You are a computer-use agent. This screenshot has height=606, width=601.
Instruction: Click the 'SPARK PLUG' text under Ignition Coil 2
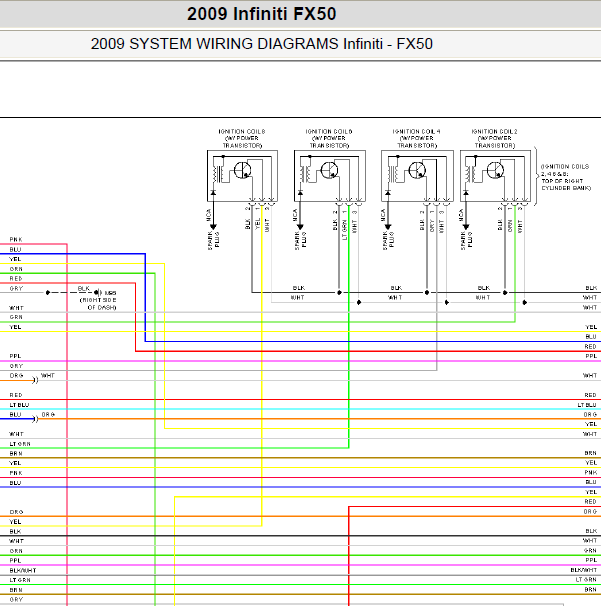tap(466, 241)
